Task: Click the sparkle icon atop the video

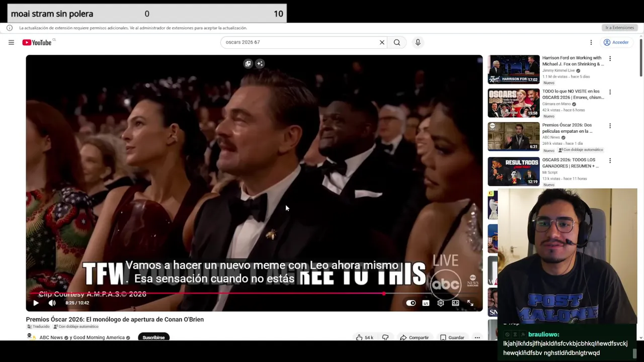Action: (x=260, y=63)
